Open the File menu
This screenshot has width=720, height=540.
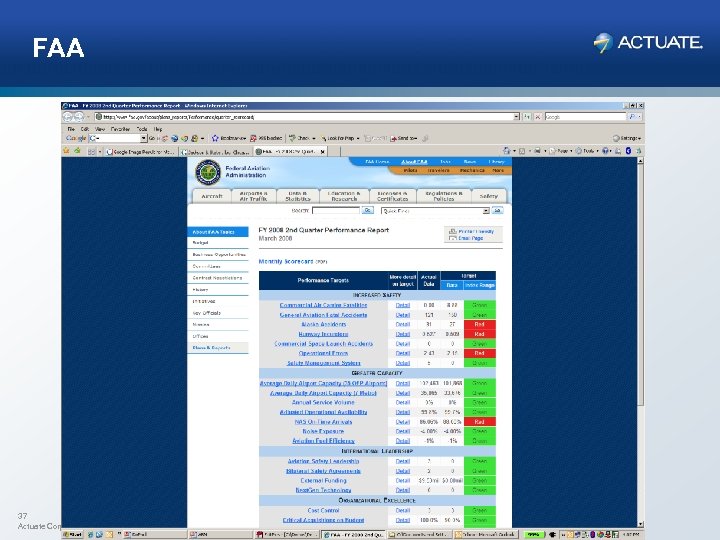pyautogui.click(x=71, y=129)
